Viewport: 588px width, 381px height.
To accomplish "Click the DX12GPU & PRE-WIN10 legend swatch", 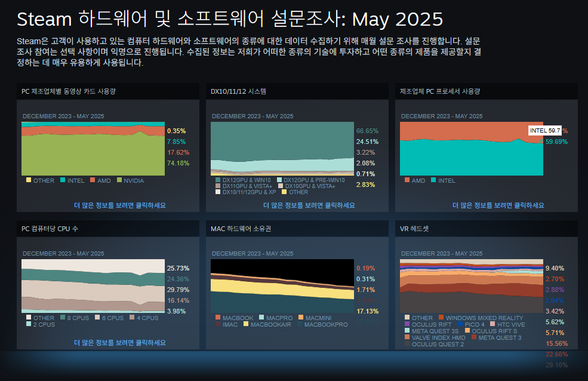I will (279, 180).
